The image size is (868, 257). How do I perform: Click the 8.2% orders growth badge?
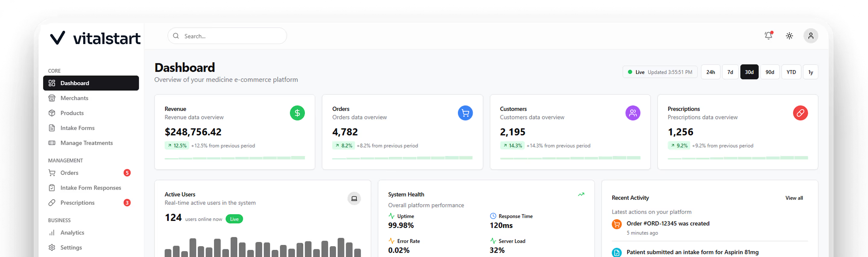click(x=343, y=146)
